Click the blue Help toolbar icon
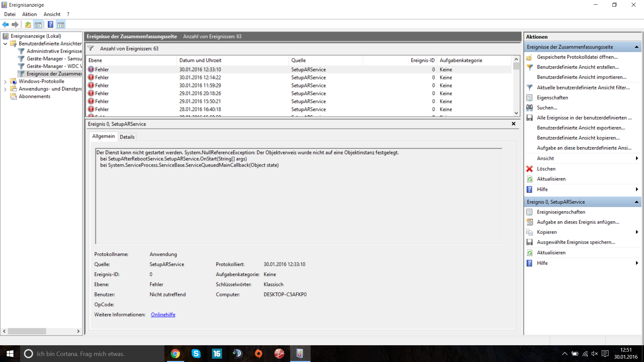Viewport: 644px width, 362px height. 50,24
